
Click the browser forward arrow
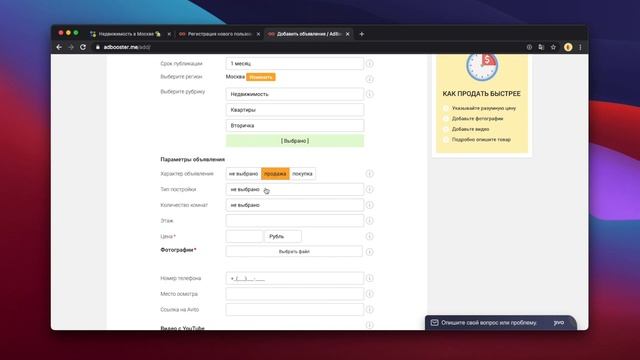[x=71, y=47]
